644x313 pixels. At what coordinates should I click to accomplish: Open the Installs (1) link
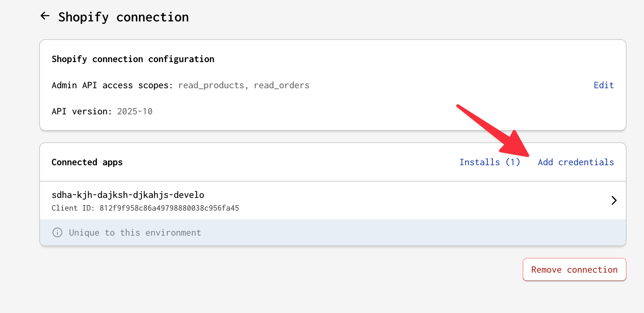pos(490,162)
